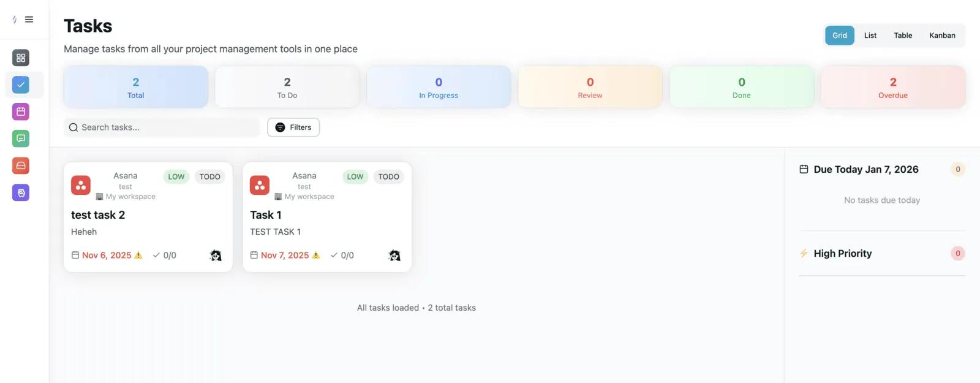Click the assignee avatar on test task 2

(216, 256)
